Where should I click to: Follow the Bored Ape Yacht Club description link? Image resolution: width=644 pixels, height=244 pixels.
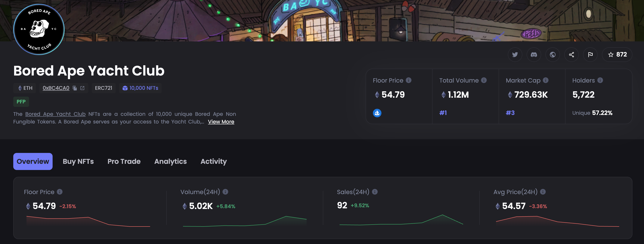coord(55,114)
